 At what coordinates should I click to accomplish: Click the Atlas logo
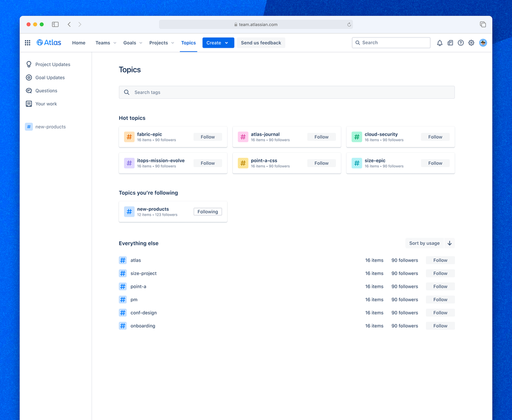(49, 43)
